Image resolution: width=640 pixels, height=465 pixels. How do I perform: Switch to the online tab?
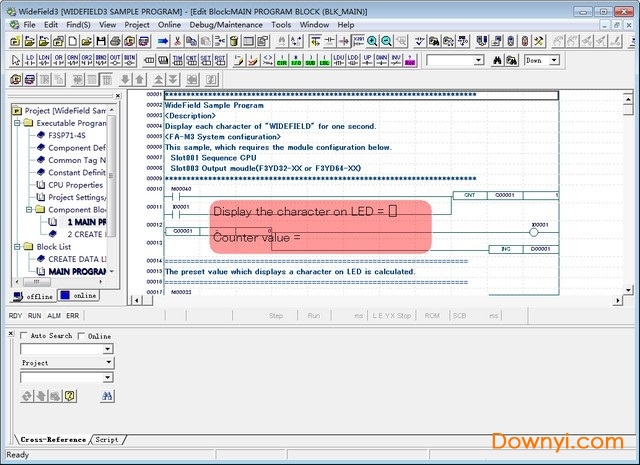[x=80, y=296]
